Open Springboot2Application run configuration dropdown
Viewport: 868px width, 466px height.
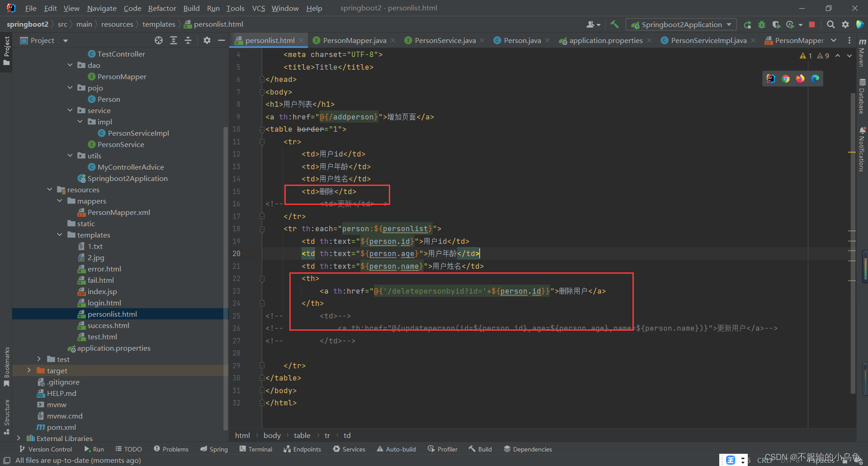click(x=681, y=24)
